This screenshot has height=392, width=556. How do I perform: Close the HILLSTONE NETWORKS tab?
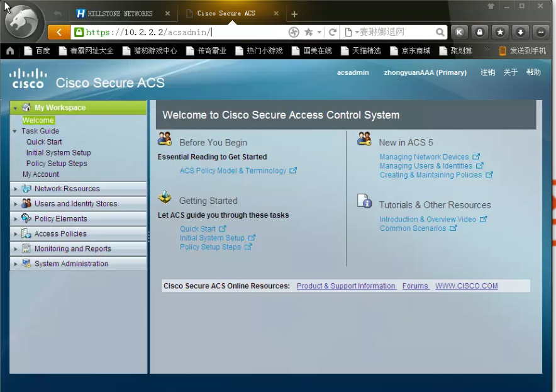(167, 13)
